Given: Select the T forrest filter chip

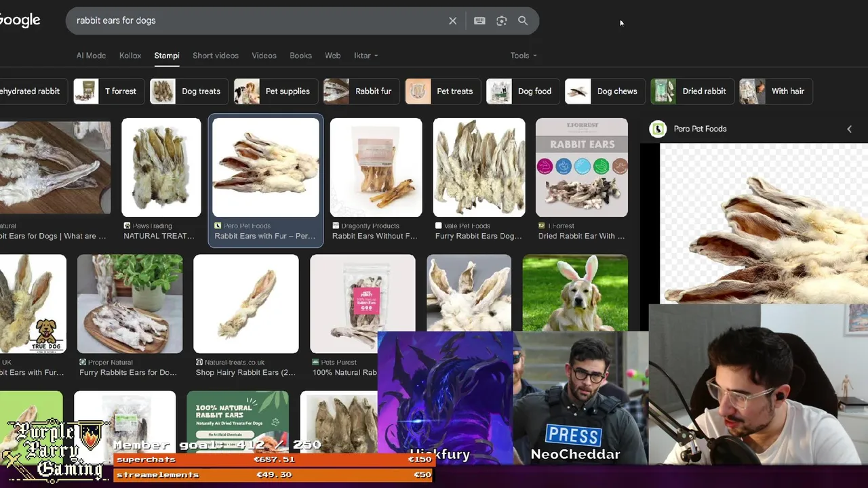Looking at the screenshot, I should click(x=109, y=91).
